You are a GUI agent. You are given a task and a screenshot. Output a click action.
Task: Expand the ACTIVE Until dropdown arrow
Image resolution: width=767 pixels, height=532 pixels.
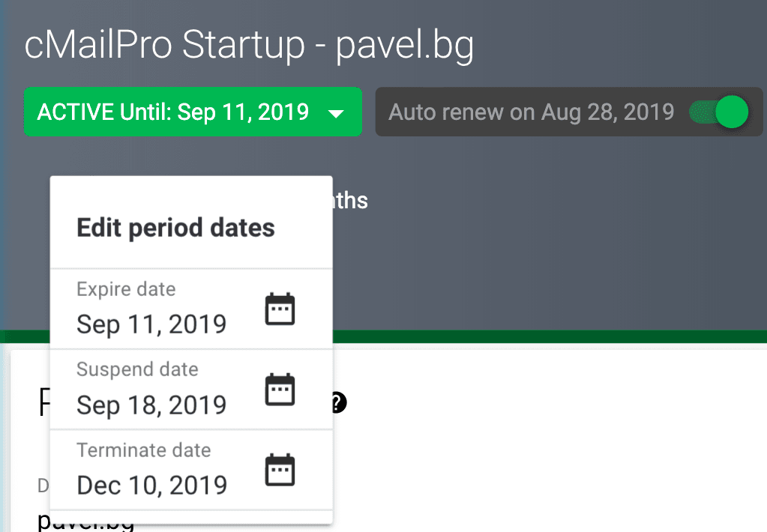(x=336, y=113)
